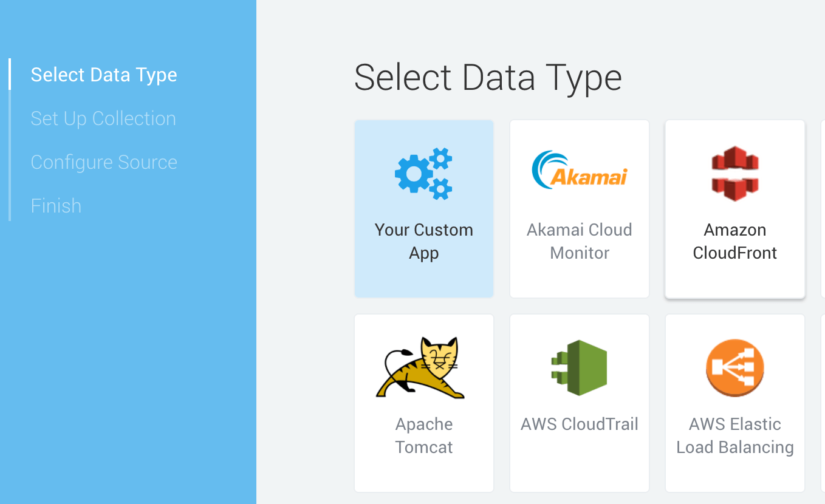Click the "Akamai Cloud Monitor" label
825x504 pixels.
coord(579,241)
